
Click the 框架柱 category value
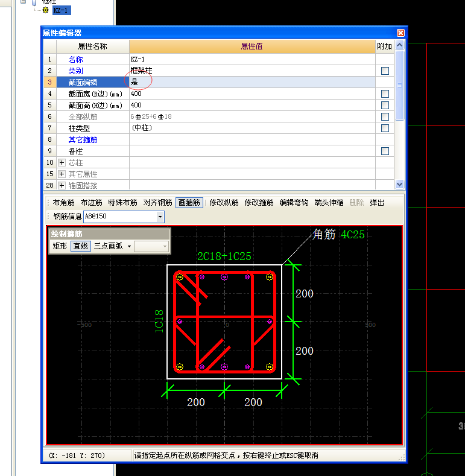141,71
